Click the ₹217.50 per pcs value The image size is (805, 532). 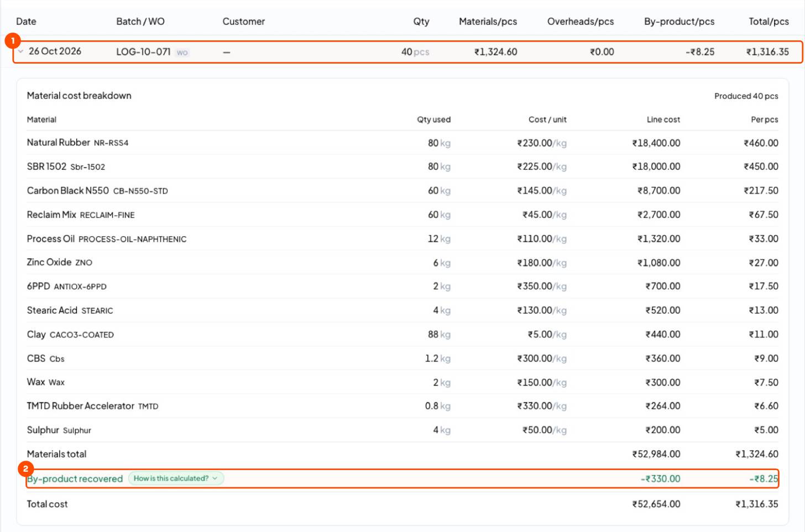(761, 191)
